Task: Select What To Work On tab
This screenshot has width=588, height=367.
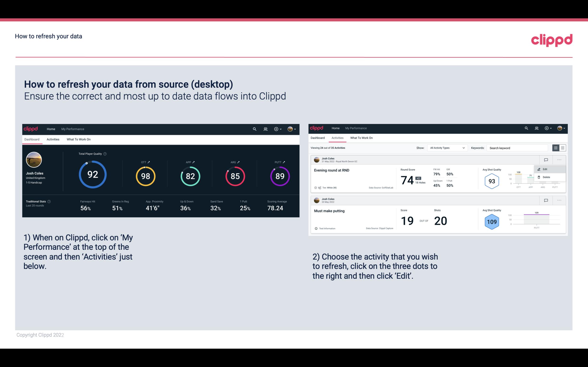Action: coord(78,139)
